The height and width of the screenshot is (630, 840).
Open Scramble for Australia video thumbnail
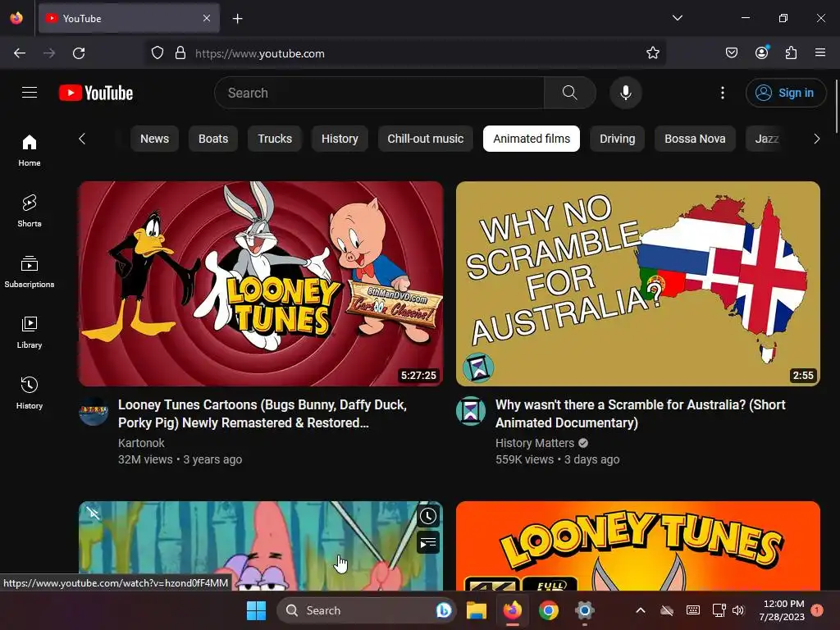tap(638, 283)
